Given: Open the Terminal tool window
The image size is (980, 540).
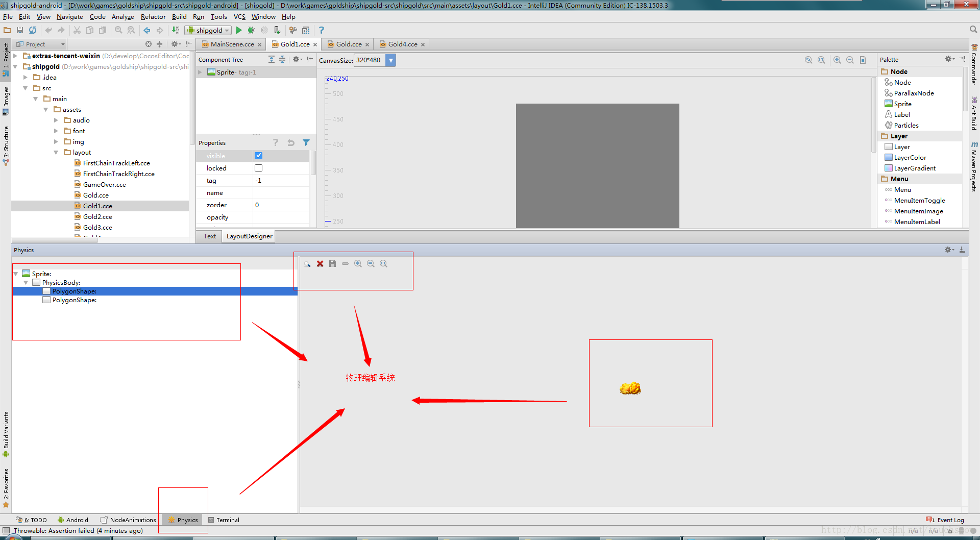Looking at the screenshot, I should pyautogui.click(x=224, y=520).
